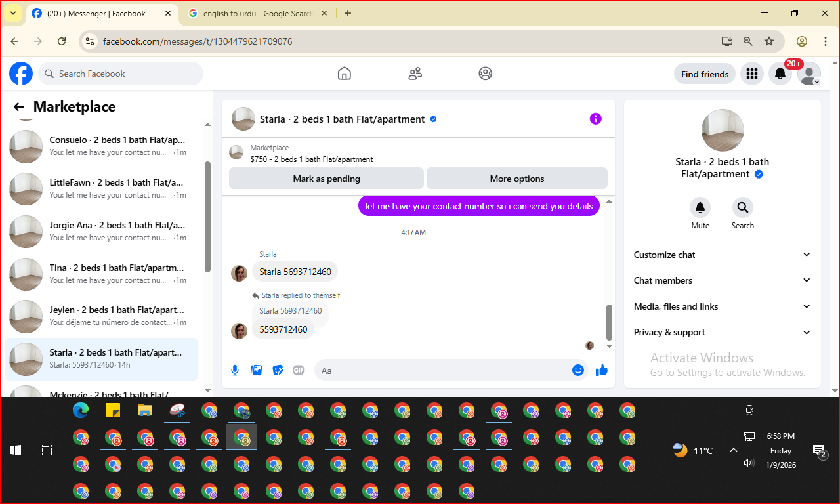840x504 pixels.
Task: Open Tina conversation in the list
Action: [x=102, y=274]
